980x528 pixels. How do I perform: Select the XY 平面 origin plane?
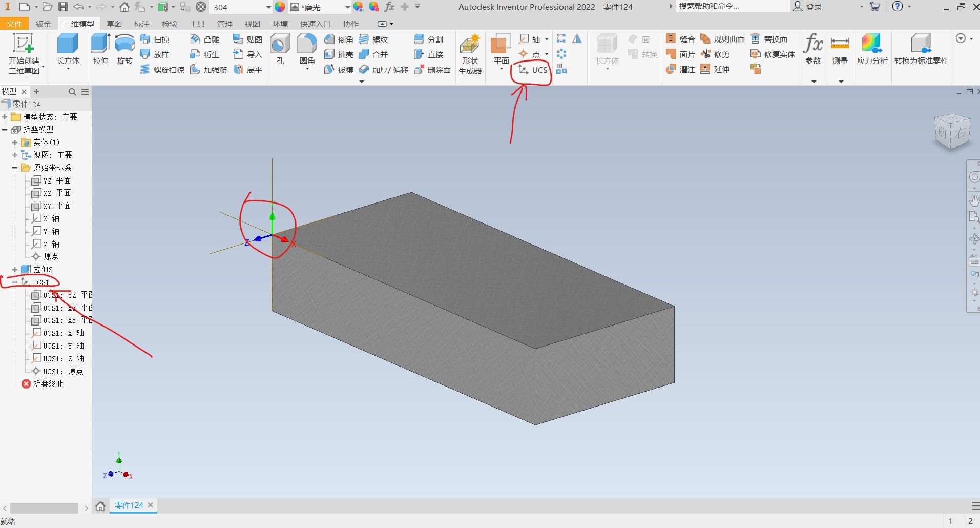(51, 206)
